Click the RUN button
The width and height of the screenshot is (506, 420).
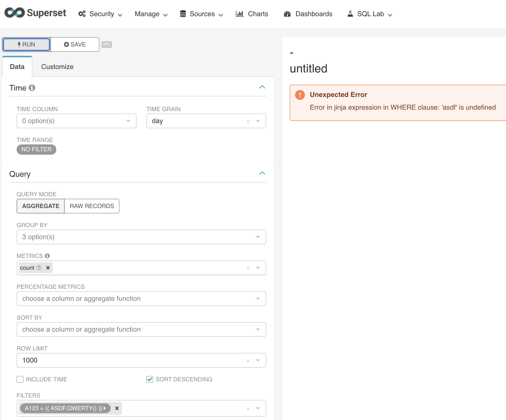click(26, 45)
